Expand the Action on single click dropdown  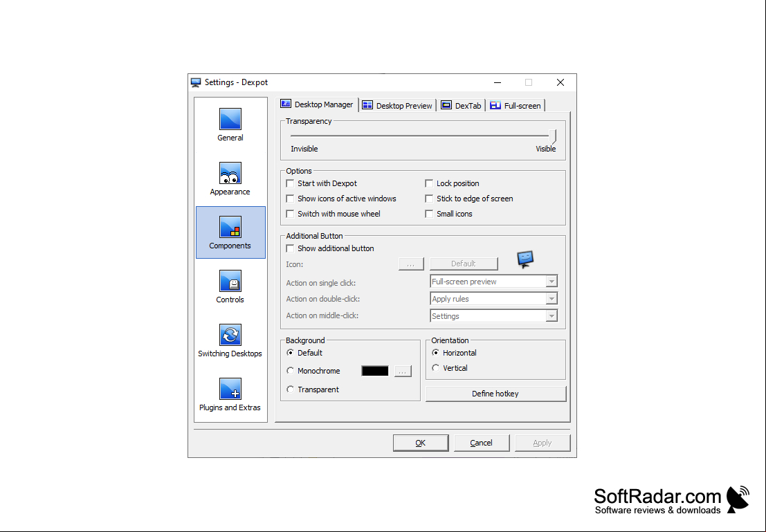coord(551,282)
